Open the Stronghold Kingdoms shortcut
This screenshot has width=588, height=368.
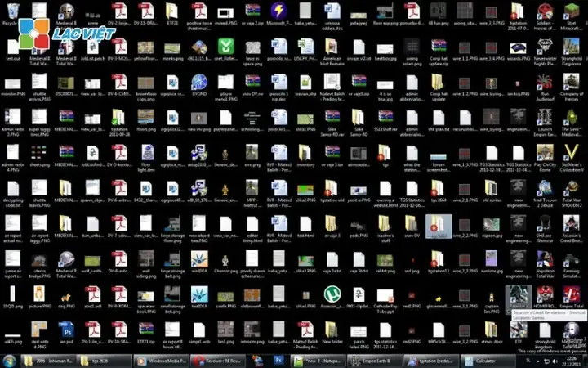point(571,47)
